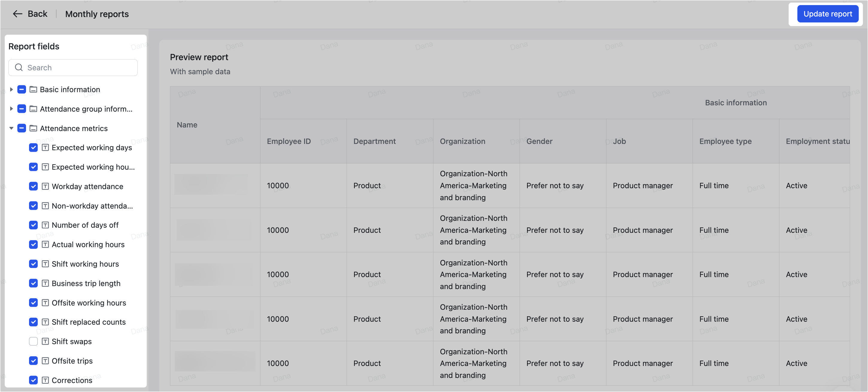This screenshot has height=392, width=868.
Task: Disable the Offsite trips checkbox
Action: [33, 361]
